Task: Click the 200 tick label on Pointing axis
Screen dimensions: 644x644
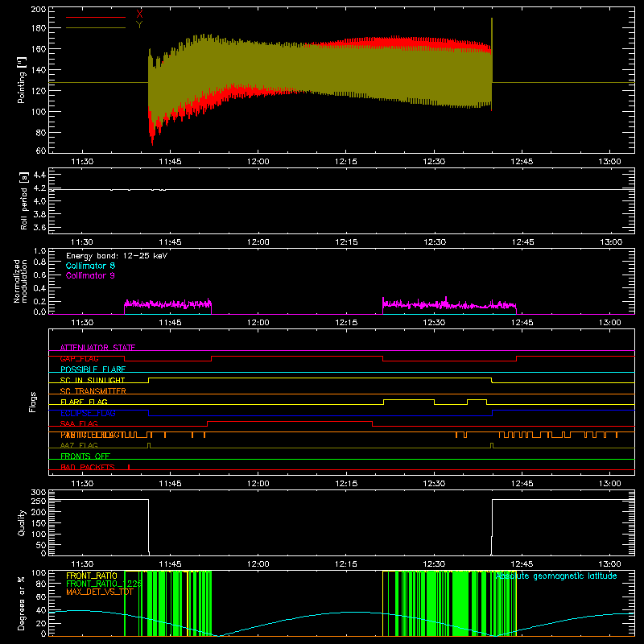Action: [39, 9]
